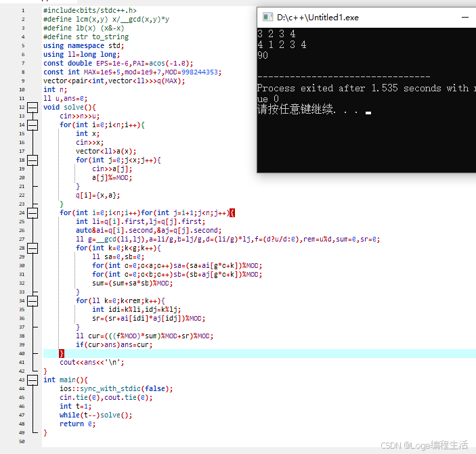Collapse the for loop fold on line 14
The height and width of the screenshot is (454, 476).
[33, 125]
